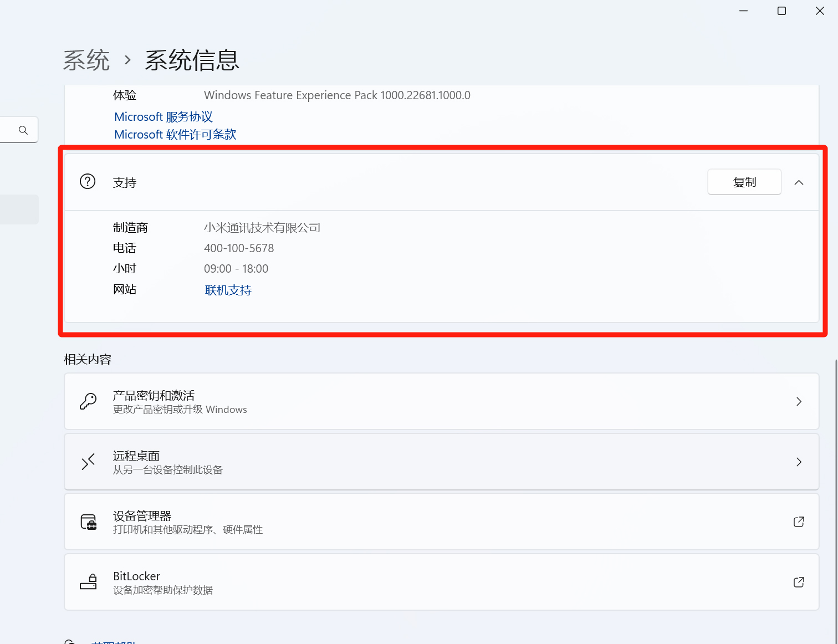Click the 系统信息 breadcrumb title

pyautogui.click(x=191, y=60)
